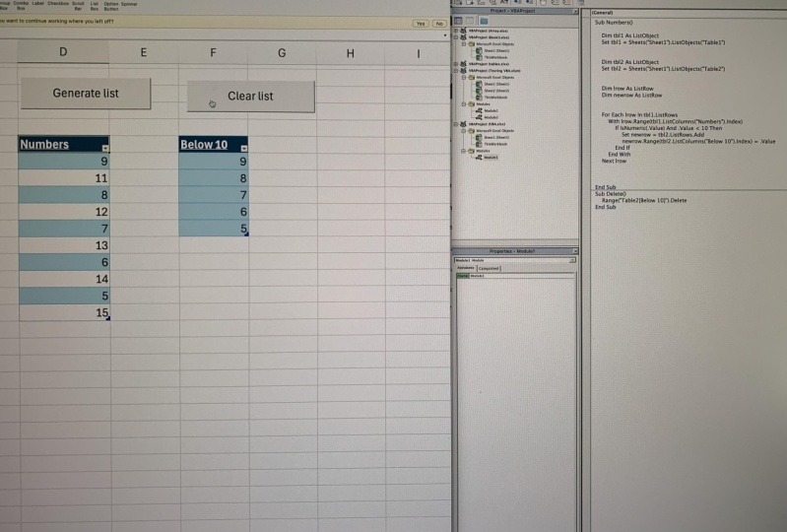Collapse the VBAProject (Book1.xlsx) node
This screenshot has width=787, height=532.
tap(456, 37)
